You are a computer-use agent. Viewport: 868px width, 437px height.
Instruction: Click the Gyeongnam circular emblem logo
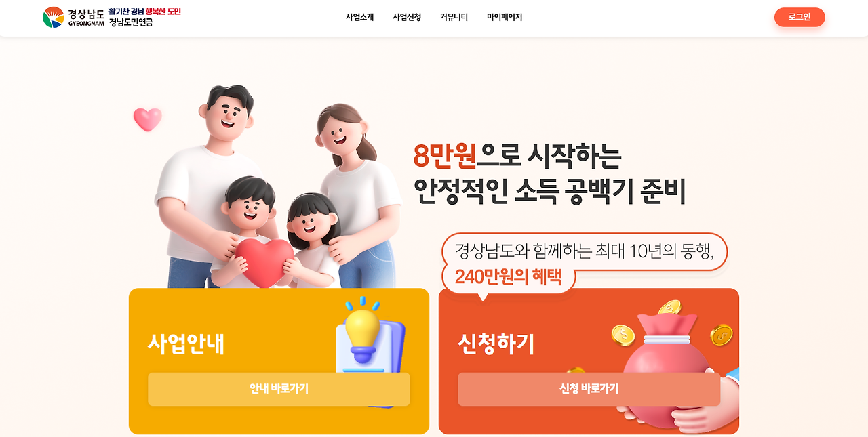(54, 17)
